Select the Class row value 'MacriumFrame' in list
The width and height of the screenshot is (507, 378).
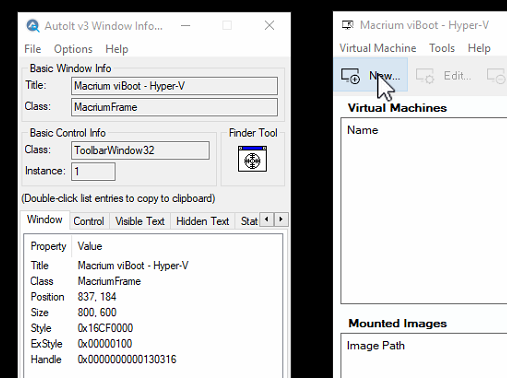(109, 281)
